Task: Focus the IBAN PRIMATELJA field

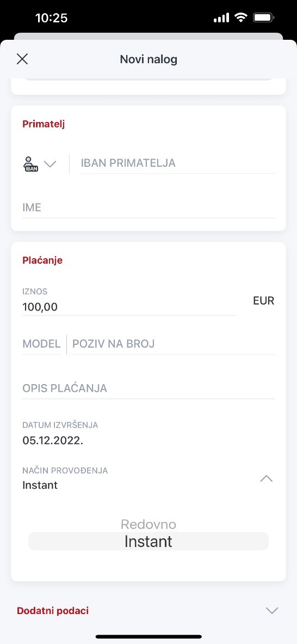Action: point(177,163)
